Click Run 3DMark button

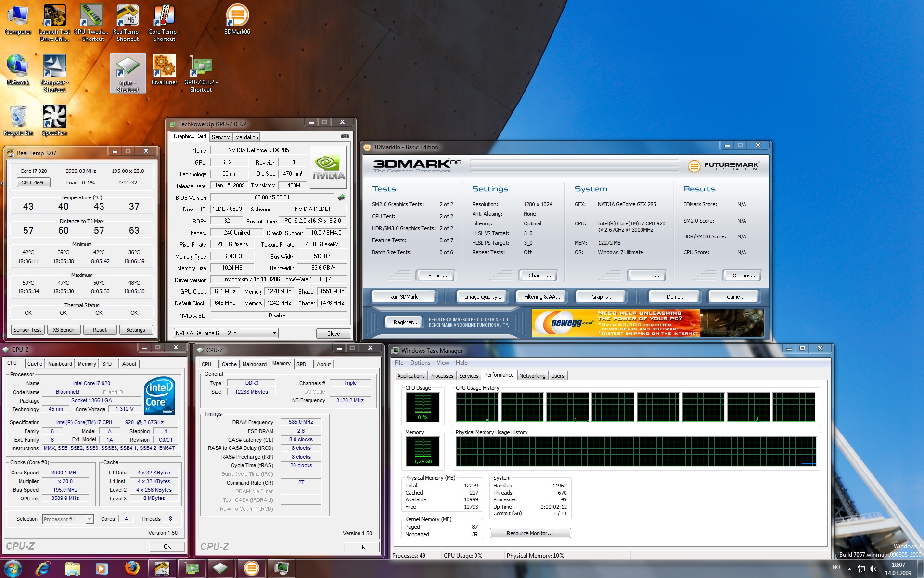[403, 297]
